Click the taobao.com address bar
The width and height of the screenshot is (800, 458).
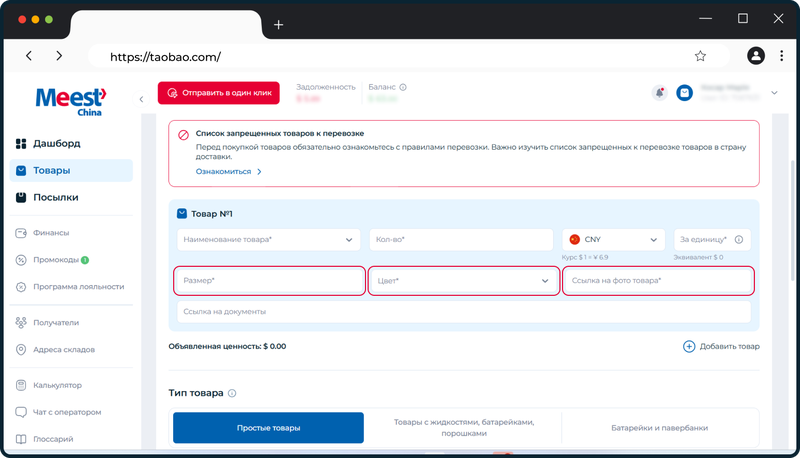408,56
